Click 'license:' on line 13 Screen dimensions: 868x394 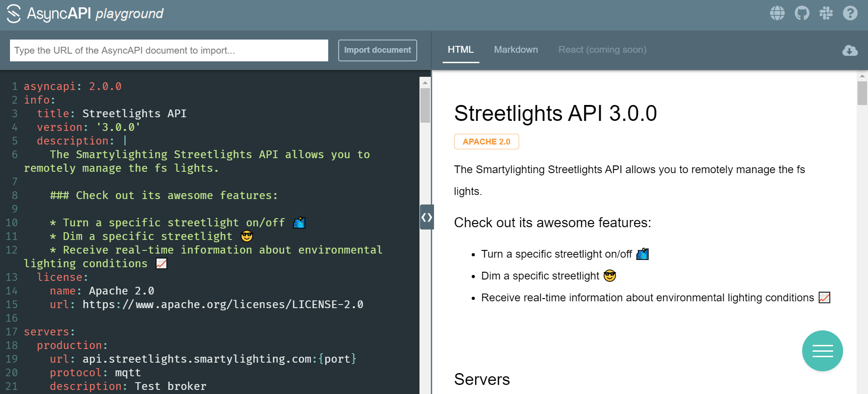click(63, 277)
